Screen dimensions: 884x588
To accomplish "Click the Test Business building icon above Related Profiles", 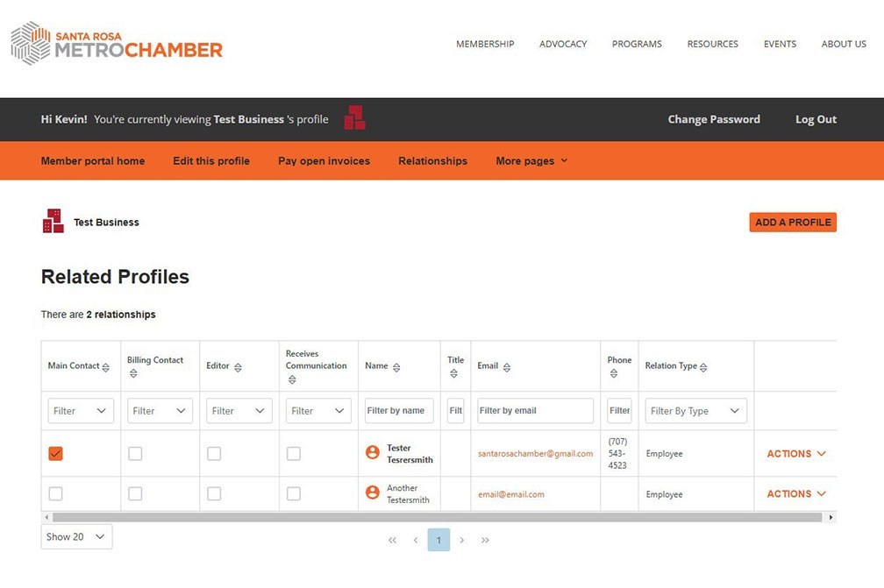I will [x=53, y=221].
